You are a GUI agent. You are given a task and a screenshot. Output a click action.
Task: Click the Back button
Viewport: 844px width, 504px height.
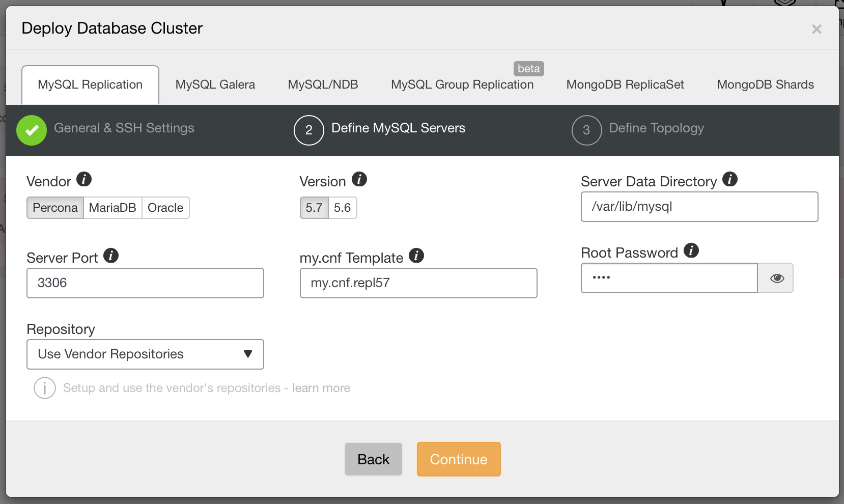coord(374,459)
